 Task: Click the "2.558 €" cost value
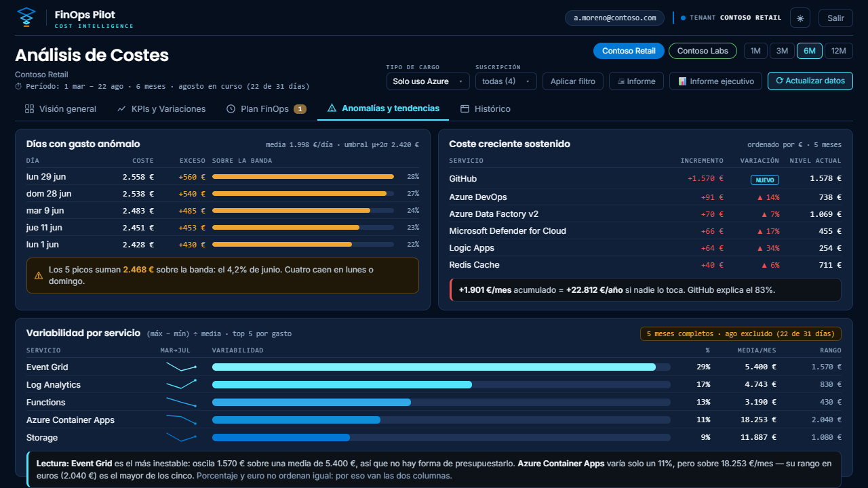pyautogui.click(x=138, y=177)
